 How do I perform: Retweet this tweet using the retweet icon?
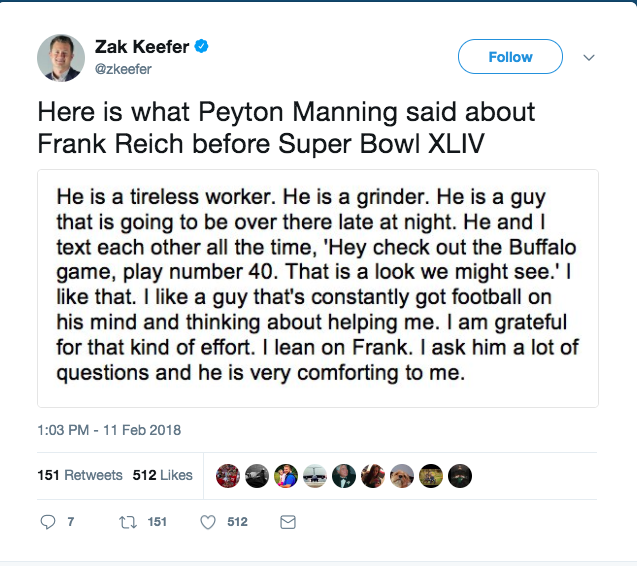pyautogui.click(x=127, y=522)
